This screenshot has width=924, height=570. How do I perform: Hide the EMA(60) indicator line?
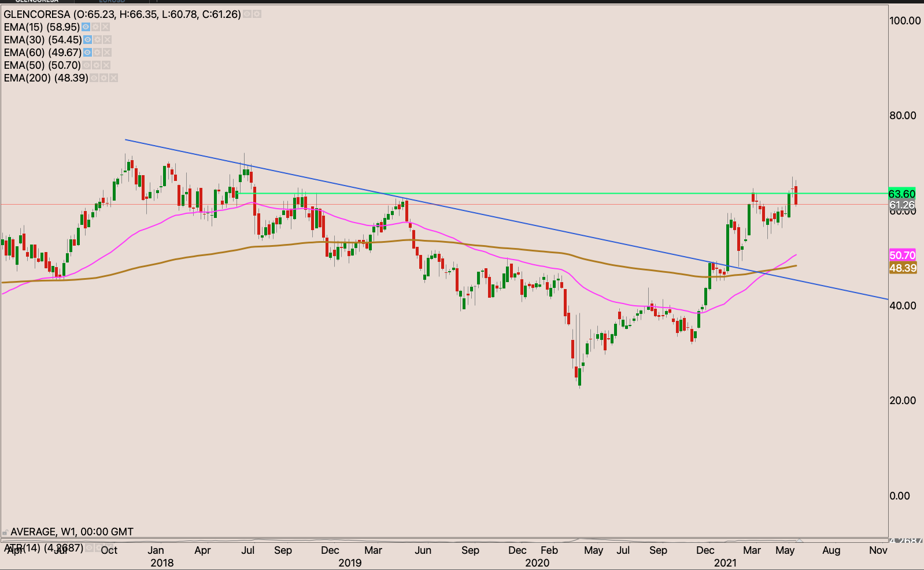(x=87, y=53)
